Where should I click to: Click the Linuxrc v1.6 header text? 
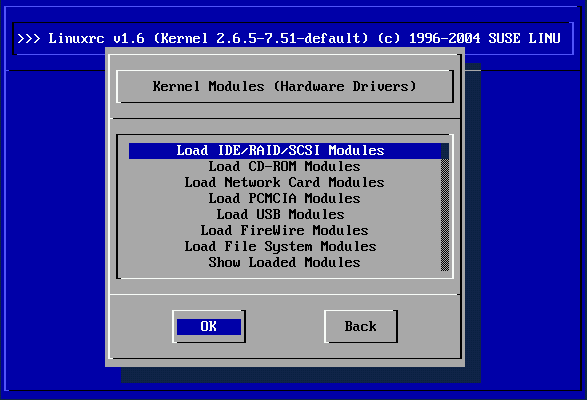(x=289, y=38)
